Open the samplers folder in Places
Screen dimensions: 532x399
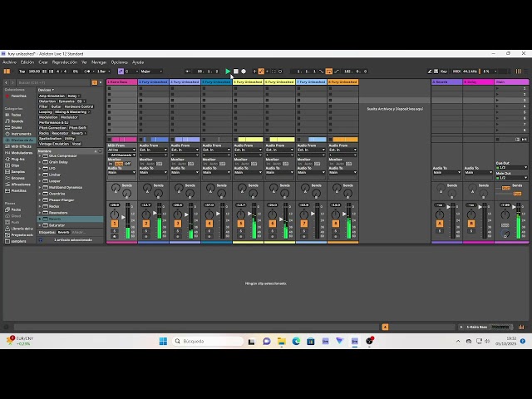[x=18, y=241]
